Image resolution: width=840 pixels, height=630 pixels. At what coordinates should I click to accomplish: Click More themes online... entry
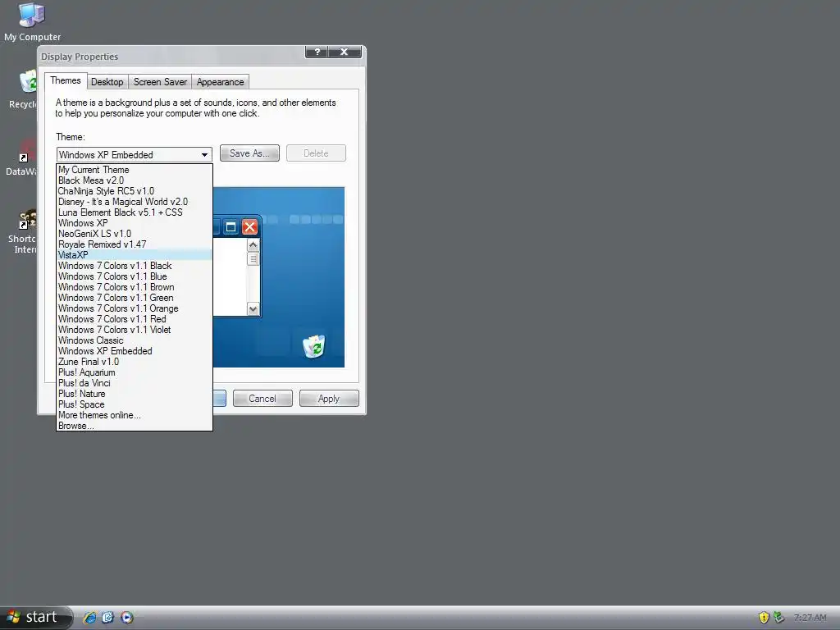point(135,415)
